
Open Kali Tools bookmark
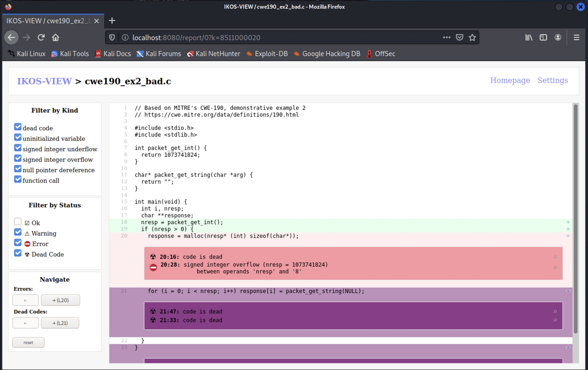70,54
